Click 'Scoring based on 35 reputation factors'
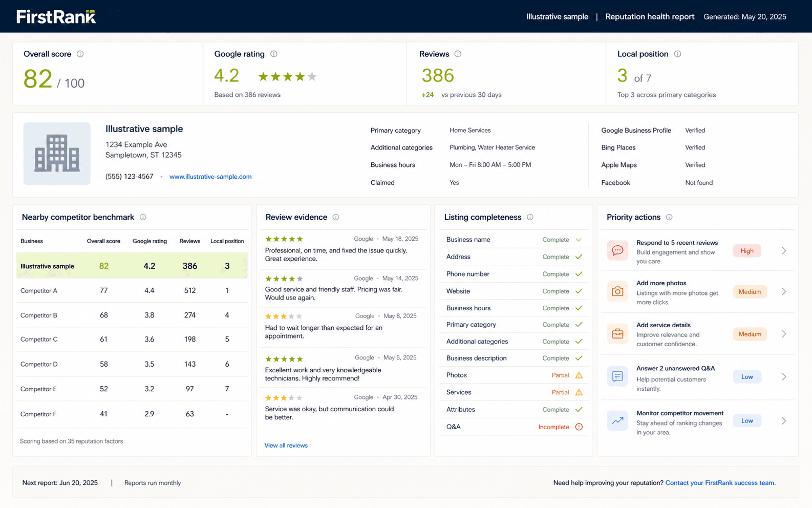 71,441
